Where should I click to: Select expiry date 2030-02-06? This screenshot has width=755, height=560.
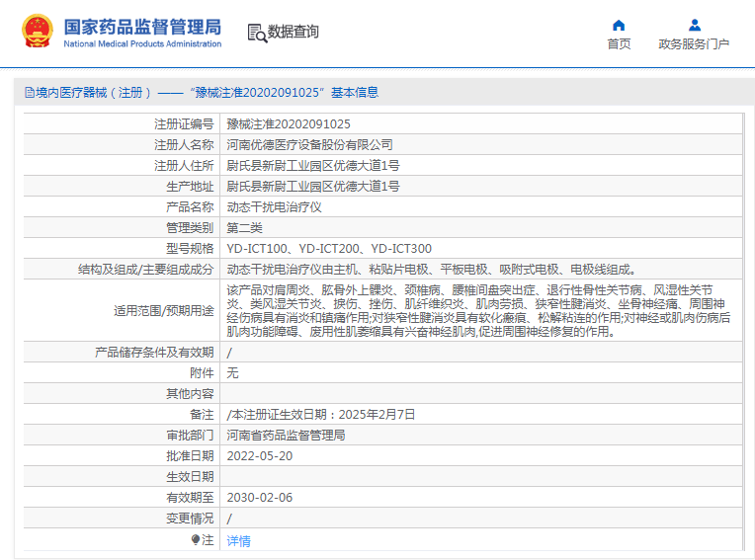click(x=260, y=497)
